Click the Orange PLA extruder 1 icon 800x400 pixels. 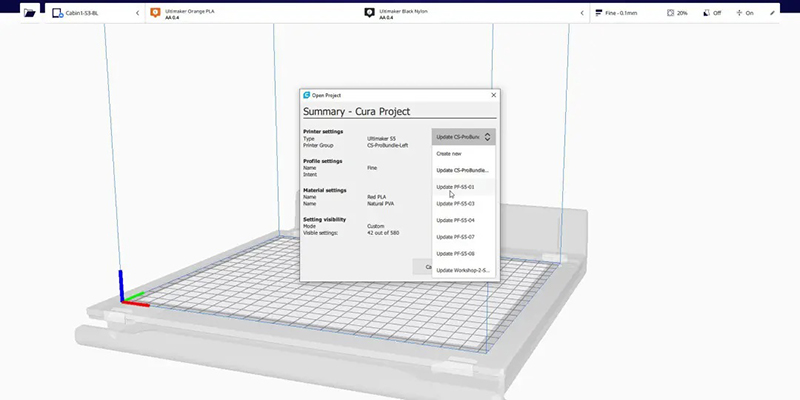coord(154,13)
